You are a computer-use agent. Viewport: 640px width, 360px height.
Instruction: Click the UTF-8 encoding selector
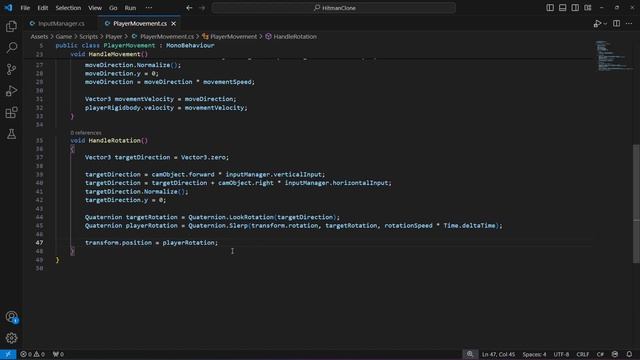(561, 354)
